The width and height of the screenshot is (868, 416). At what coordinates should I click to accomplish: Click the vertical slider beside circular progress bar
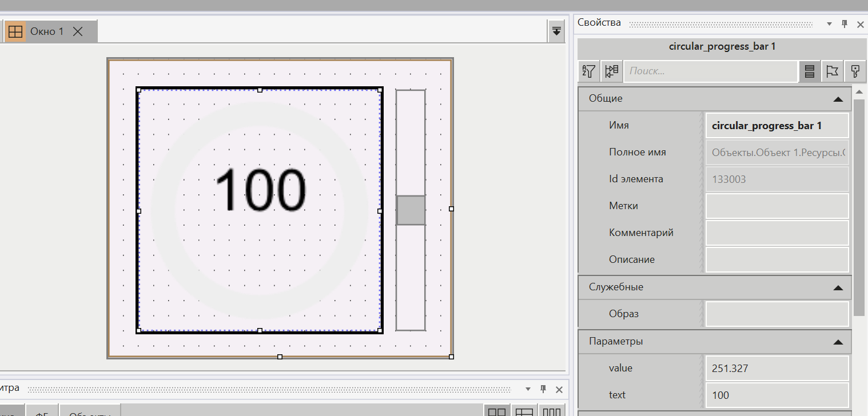point(410,210)
